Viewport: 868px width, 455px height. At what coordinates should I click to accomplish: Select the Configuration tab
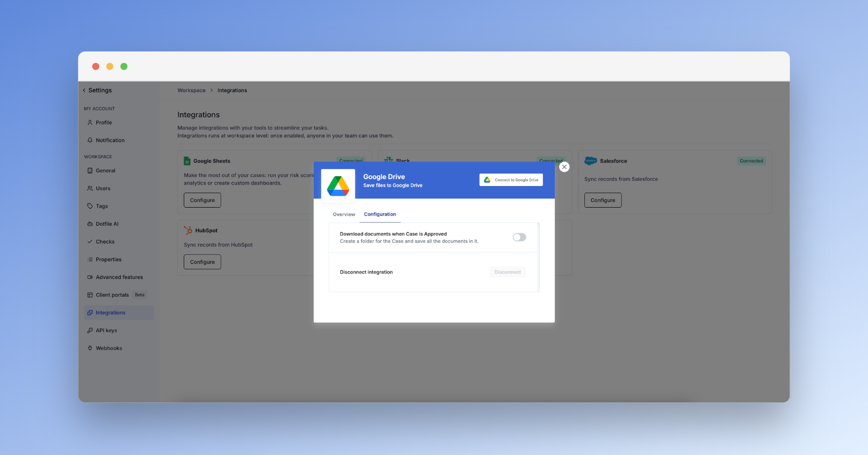[x=380, y=214]
